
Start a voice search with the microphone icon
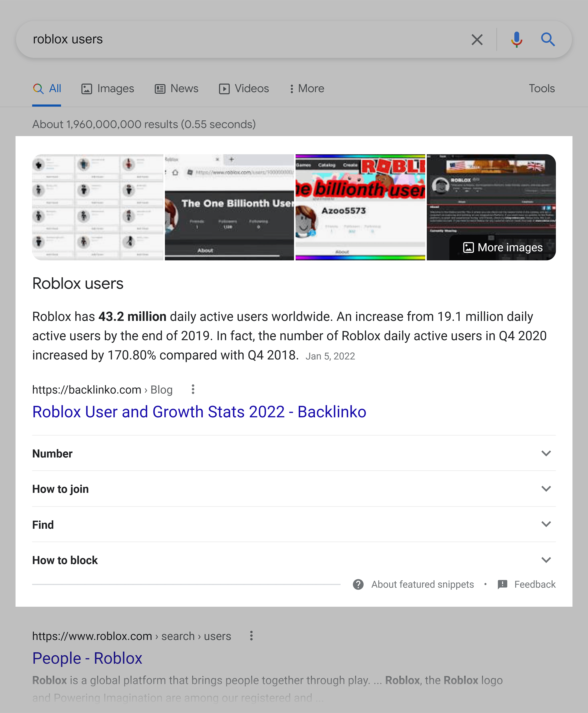coord(516,39)
